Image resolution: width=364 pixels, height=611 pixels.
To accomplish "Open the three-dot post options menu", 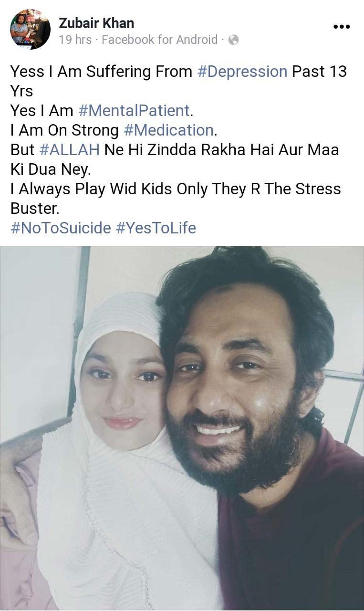I will 341,27.
